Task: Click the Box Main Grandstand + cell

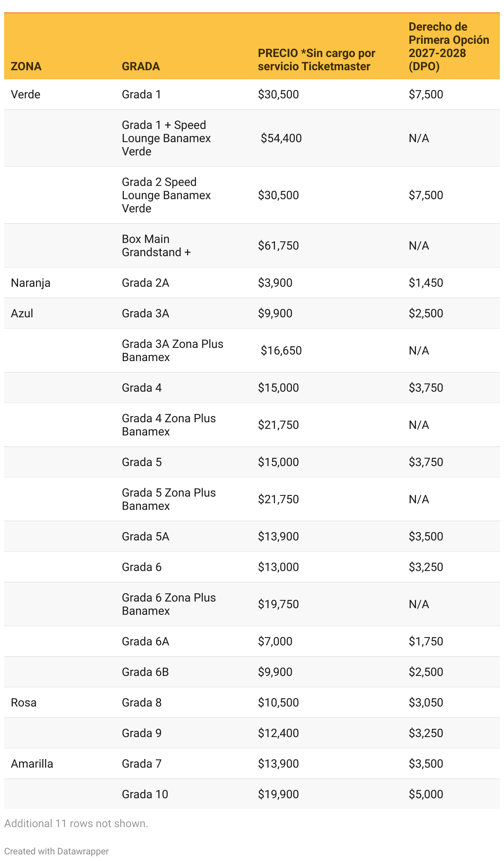Action: [156, 245]
